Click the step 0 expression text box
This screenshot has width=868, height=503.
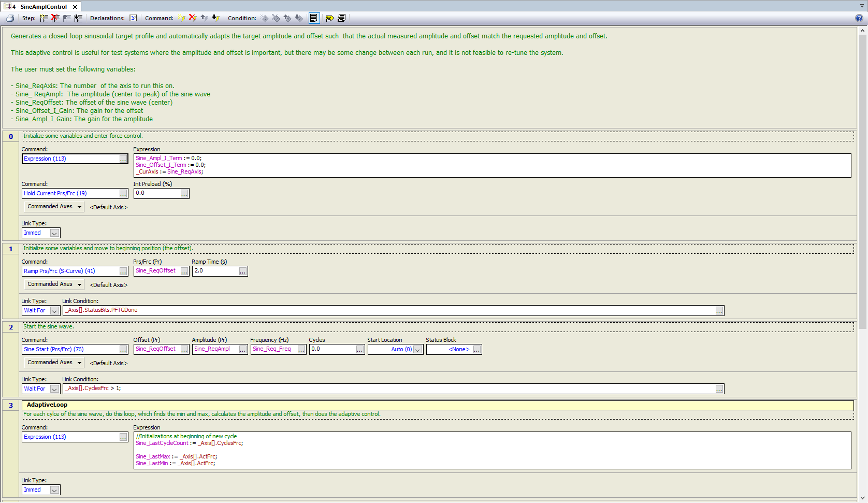(492, 165)
